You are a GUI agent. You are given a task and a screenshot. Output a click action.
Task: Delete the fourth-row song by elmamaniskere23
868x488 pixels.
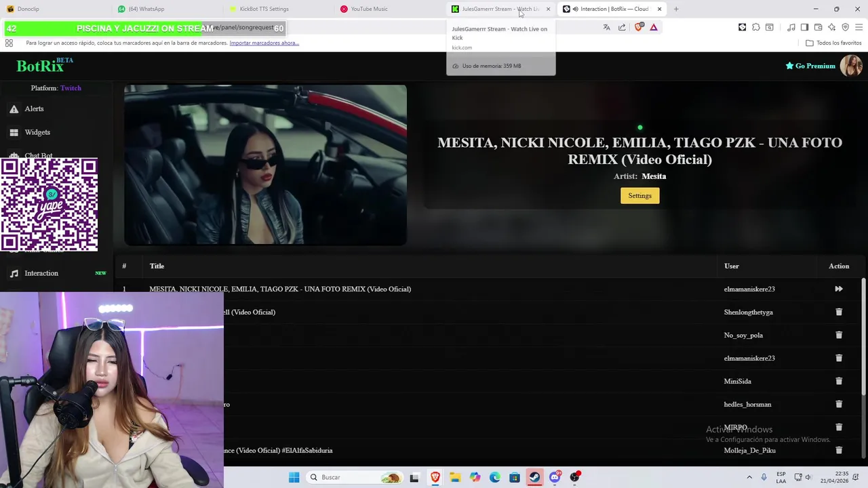(x=839, y=358)
